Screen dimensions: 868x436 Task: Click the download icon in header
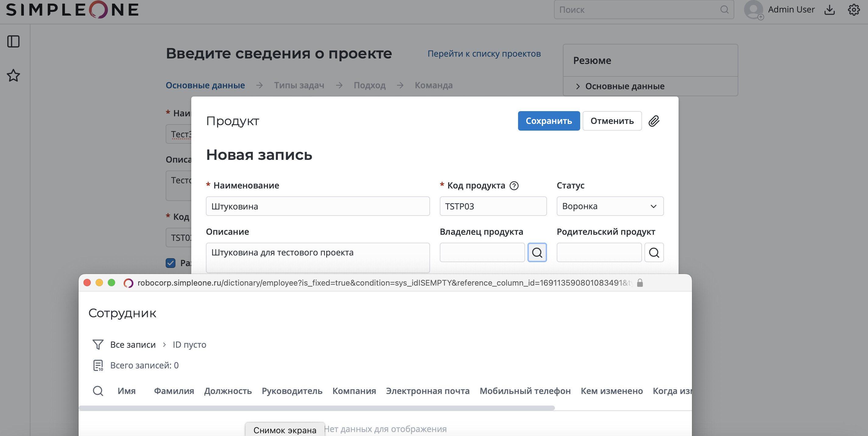(x=829, y=10)
